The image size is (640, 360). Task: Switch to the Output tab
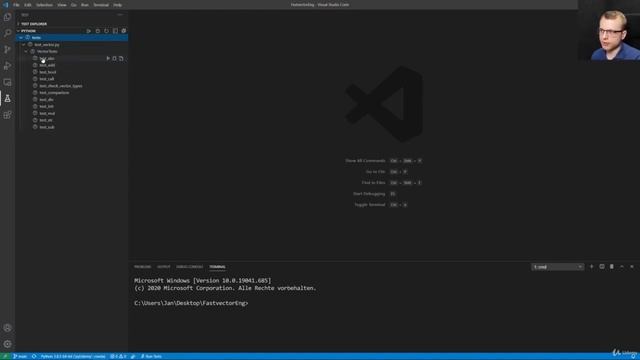164,267
